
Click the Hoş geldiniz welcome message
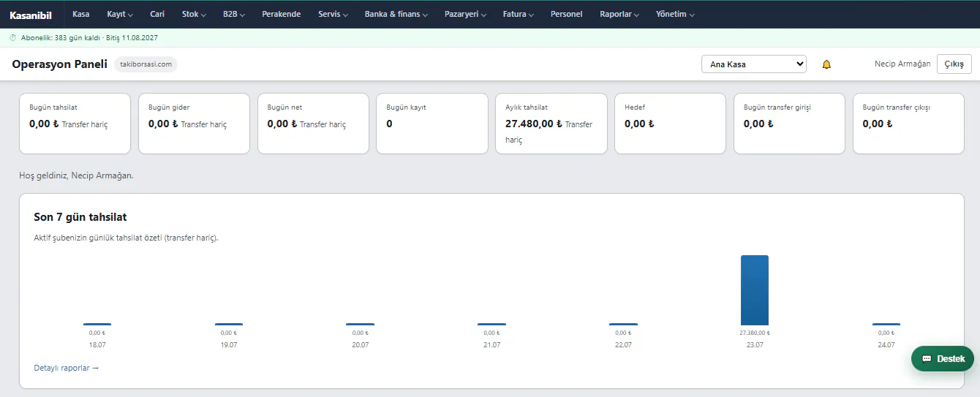click(x=76, y=175)
